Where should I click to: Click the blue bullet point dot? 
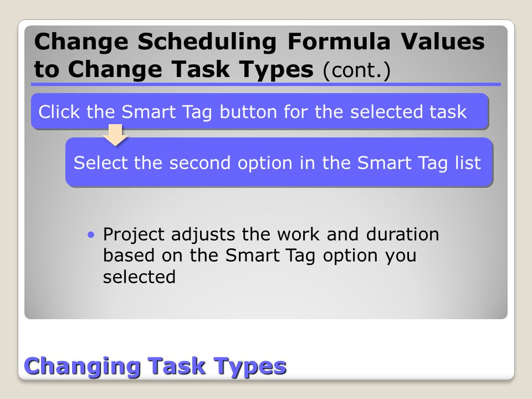[x=90, y=234]
